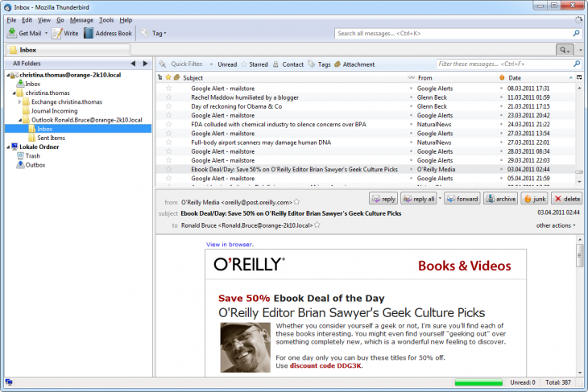Star the FDA colluded message

click(169, 124)
